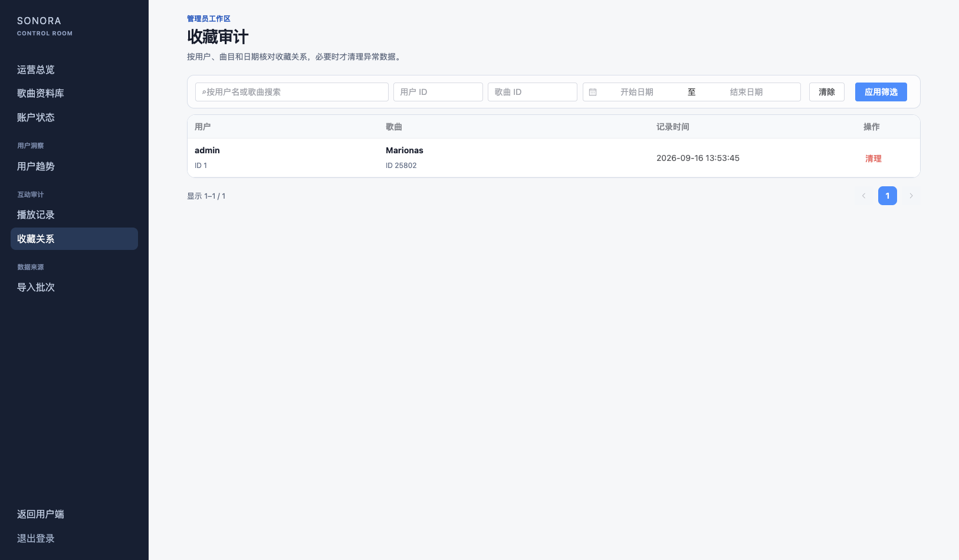959x560 pixels.
Task: Select 收藏关系 sidebar item
Action: click(74, 239)
